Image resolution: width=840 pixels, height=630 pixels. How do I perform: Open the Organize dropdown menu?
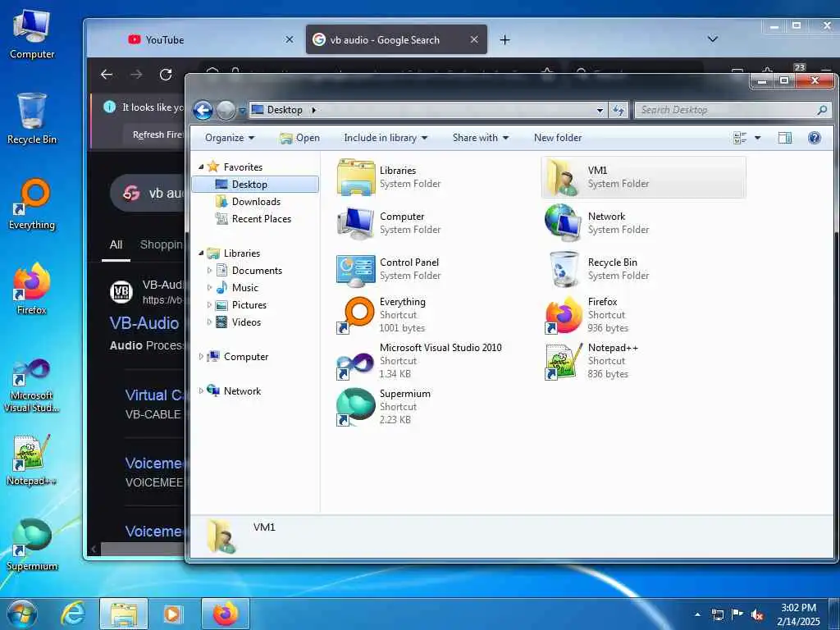230,138
